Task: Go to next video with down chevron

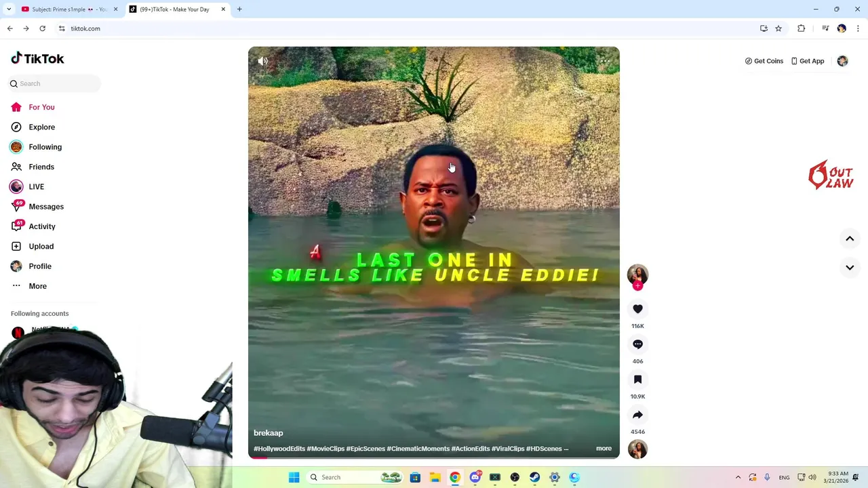Action: click(850, 268)
